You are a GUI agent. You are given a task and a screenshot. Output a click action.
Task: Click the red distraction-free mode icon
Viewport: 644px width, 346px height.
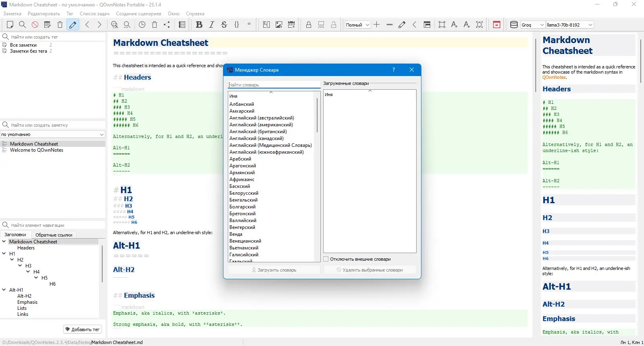[497, 25]
